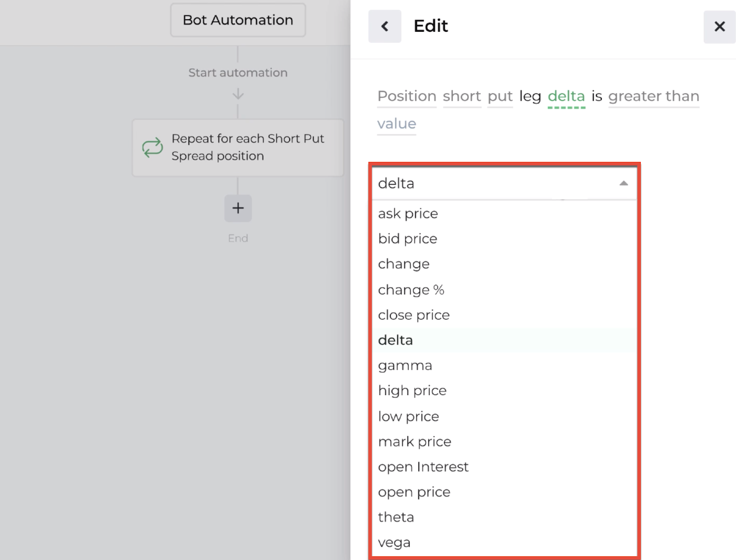Close the Edit panel with X
This screenshot has height=560, width=736.
pyautogui.click(x=719, y=27)
